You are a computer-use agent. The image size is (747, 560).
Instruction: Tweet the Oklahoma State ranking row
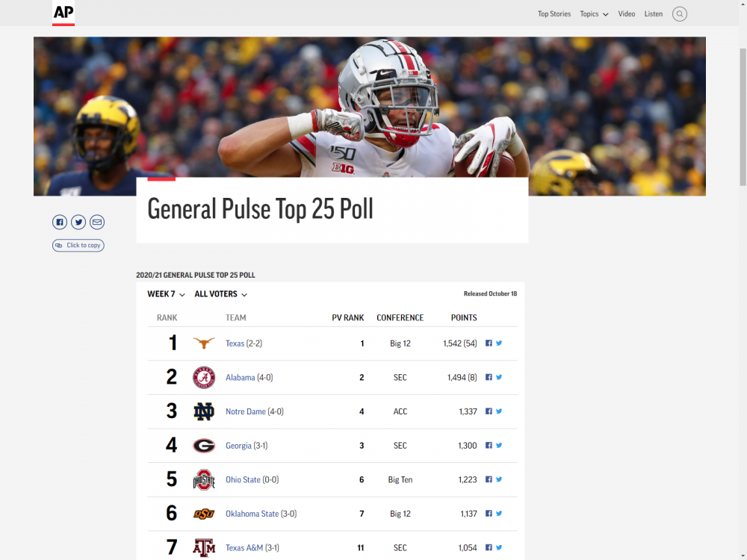tap(499, 514)
